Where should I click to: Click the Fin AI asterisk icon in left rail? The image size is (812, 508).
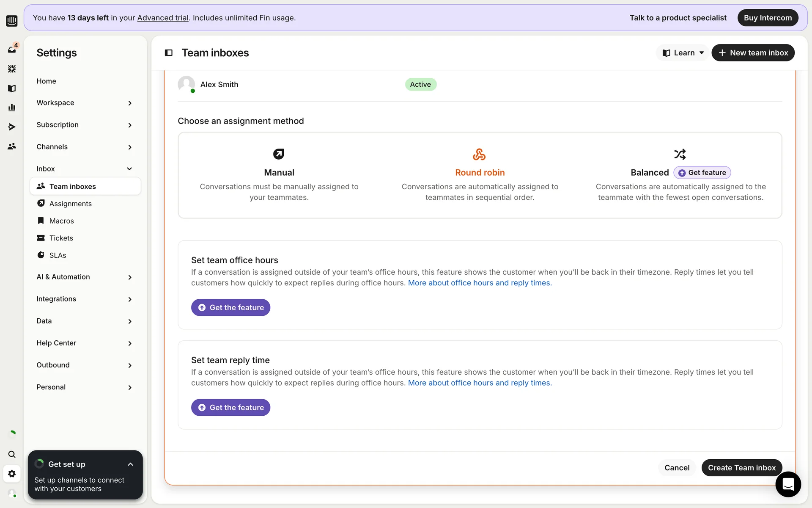pos(12,69)
